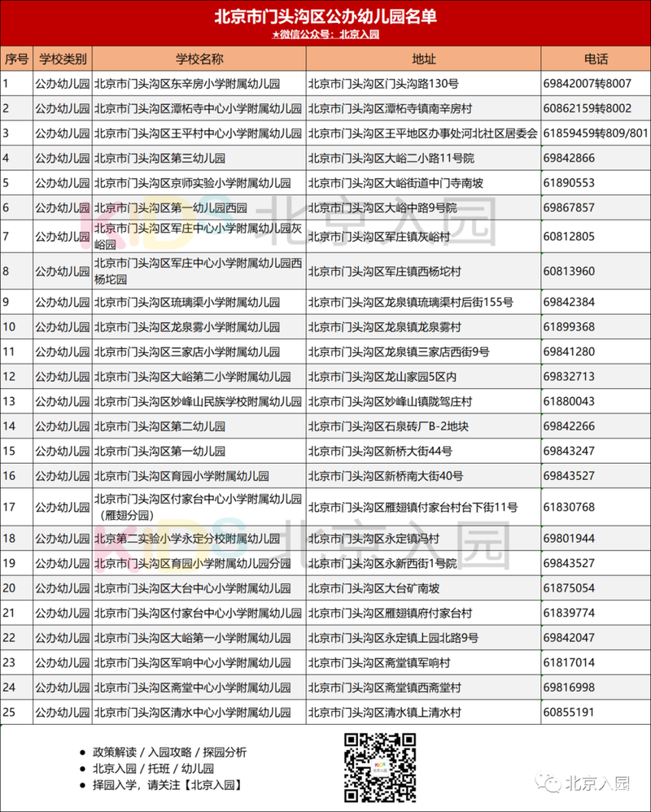Click phone number 60813960

(569, 272)
